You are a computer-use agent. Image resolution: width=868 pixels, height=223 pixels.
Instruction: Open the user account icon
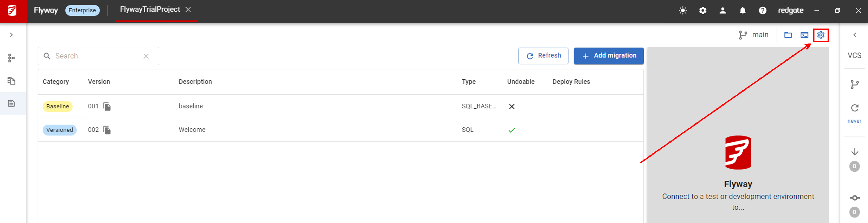coord(723,10)
